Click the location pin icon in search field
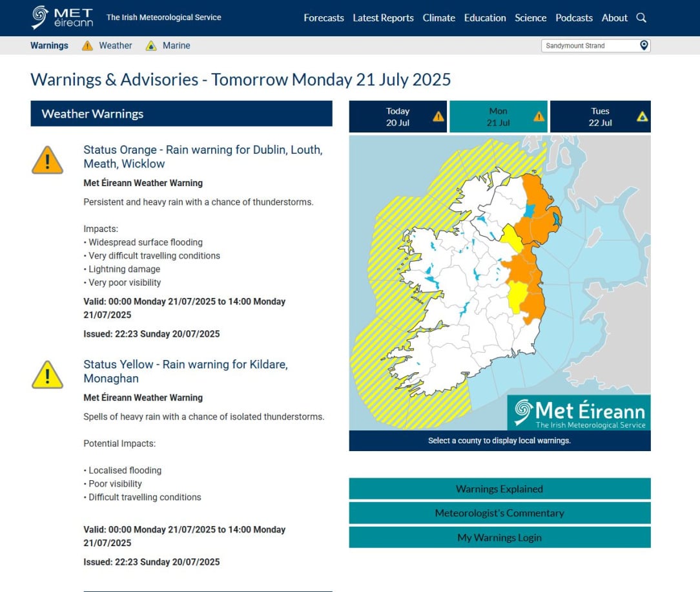Image resolution: width=700 pixels, height=592 pixels. coord(644,45)
